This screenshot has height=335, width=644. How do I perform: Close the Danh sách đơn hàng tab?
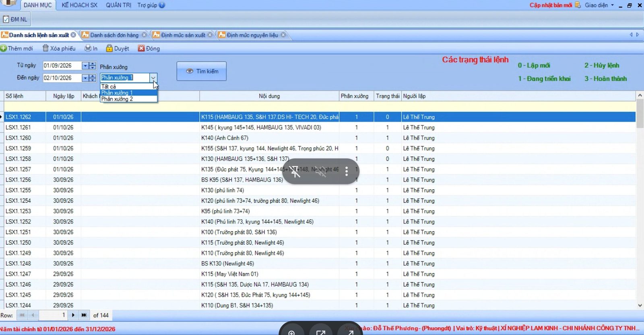[144, 35]
